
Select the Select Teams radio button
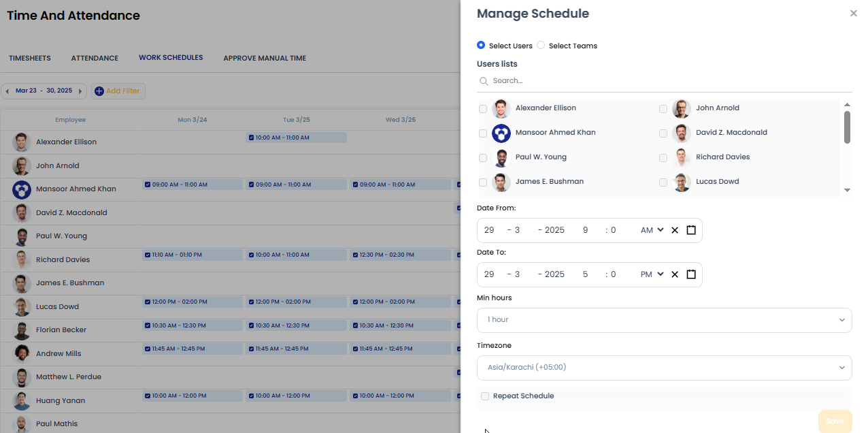point(540,45)
